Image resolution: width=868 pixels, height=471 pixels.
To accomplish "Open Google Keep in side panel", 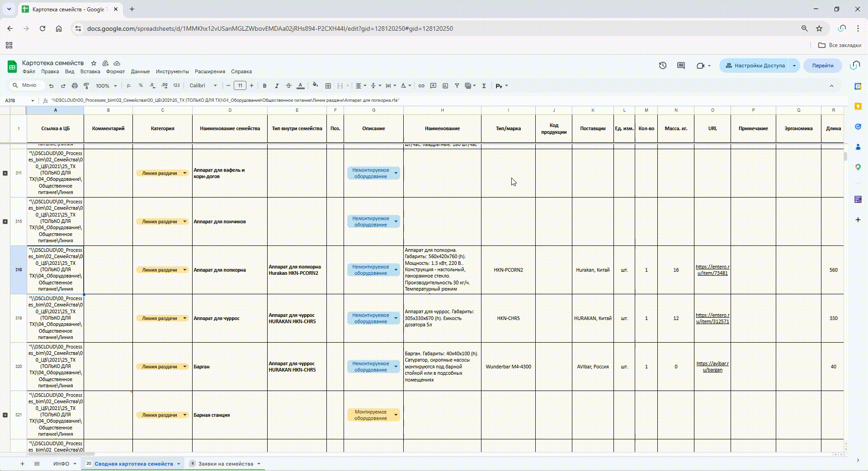I will pos(858,106).
